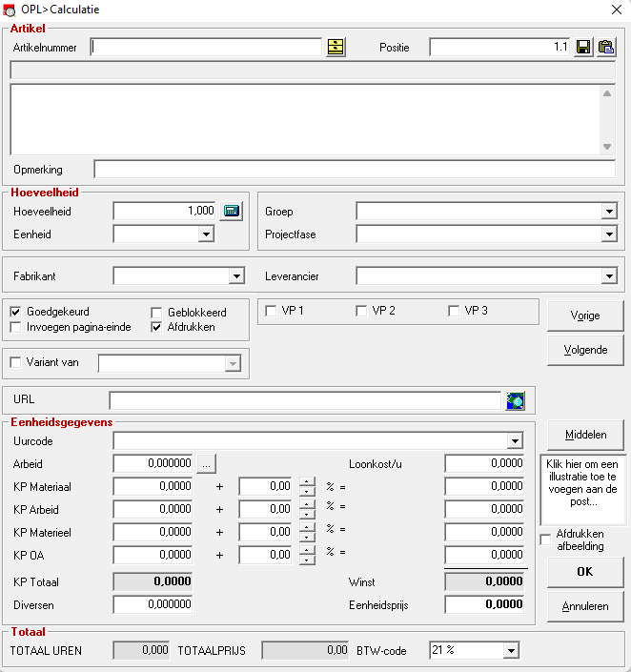This screenshot has height=672, width=631.
Task: Expand the Groep dropdown
Action: [609, 212]
